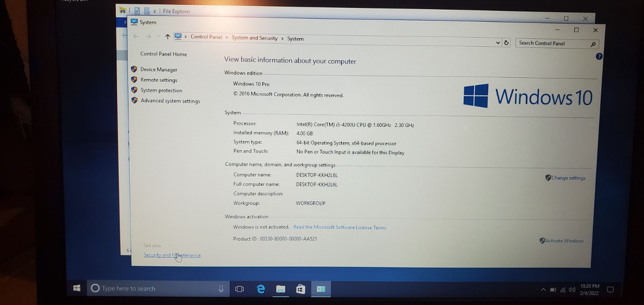The height and width of the screenshot is (305, 644).
Task: Open File Explorer quick access toolbar dropdown
Action: point(155,11)
